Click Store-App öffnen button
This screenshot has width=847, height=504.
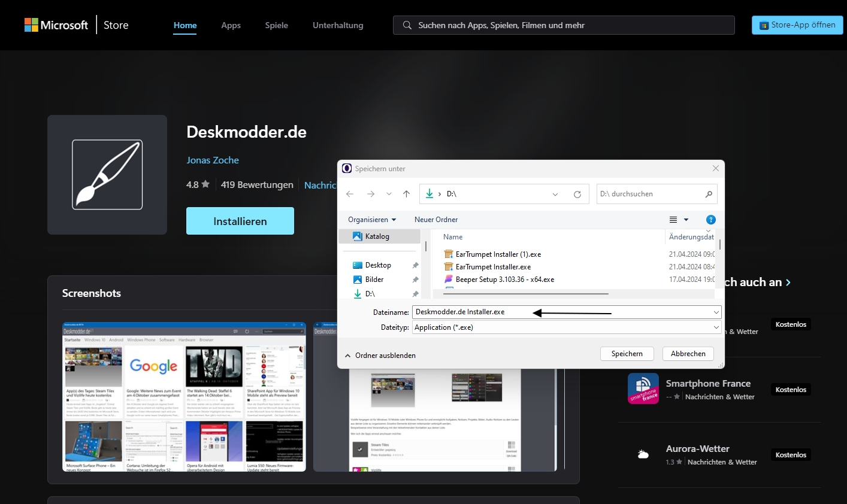[797, 25]
